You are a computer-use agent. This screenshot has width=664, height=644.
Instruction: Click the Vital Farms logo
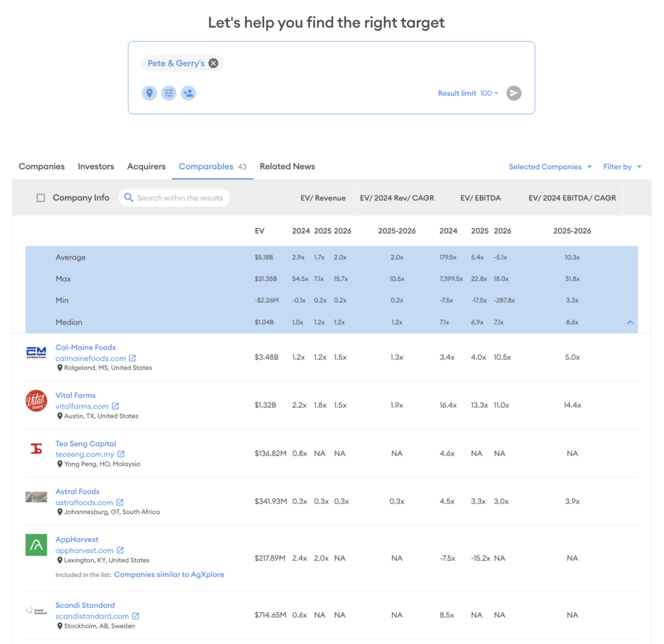click(36, 401)
